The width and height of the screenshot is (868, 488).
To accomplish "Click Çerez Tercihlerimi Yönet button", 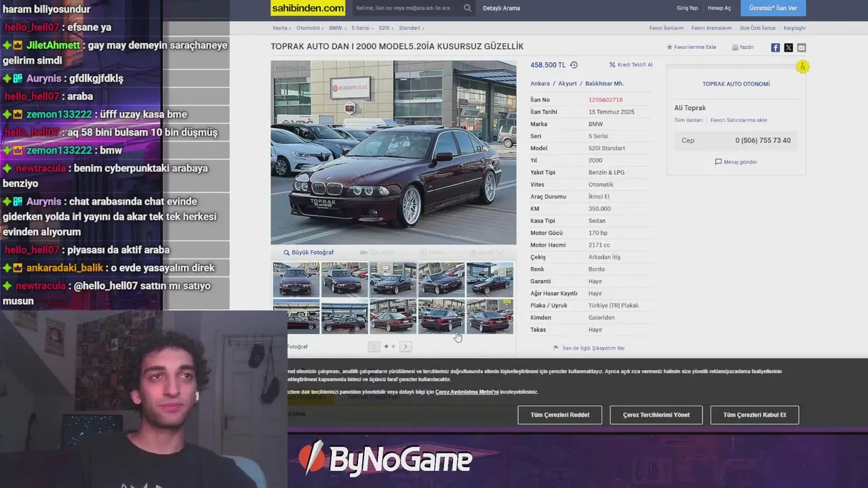I will 656,415.
